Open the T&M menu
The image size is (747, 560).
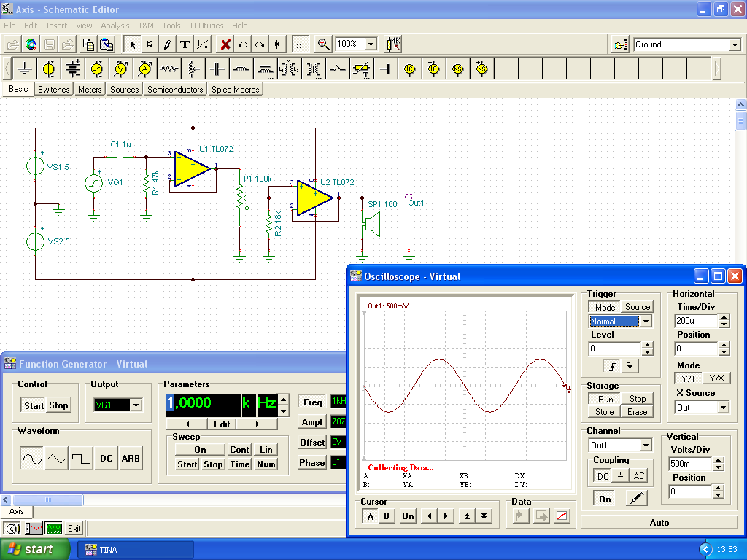tap(146, 26)
